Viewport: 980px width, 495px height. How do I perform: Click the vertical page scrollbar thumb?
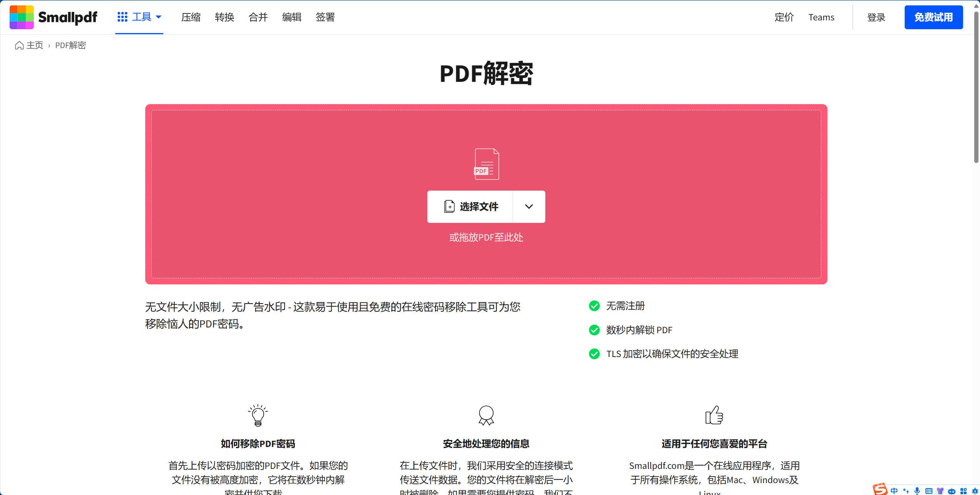point(976,87)
